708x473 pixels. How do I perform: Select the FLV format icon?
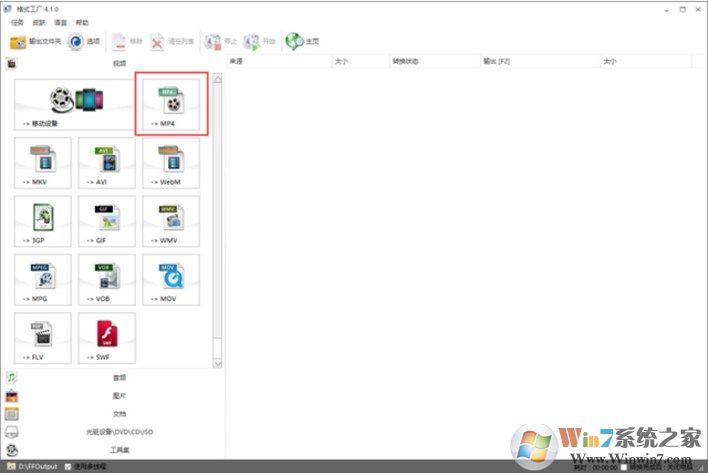tap(43, 337)
